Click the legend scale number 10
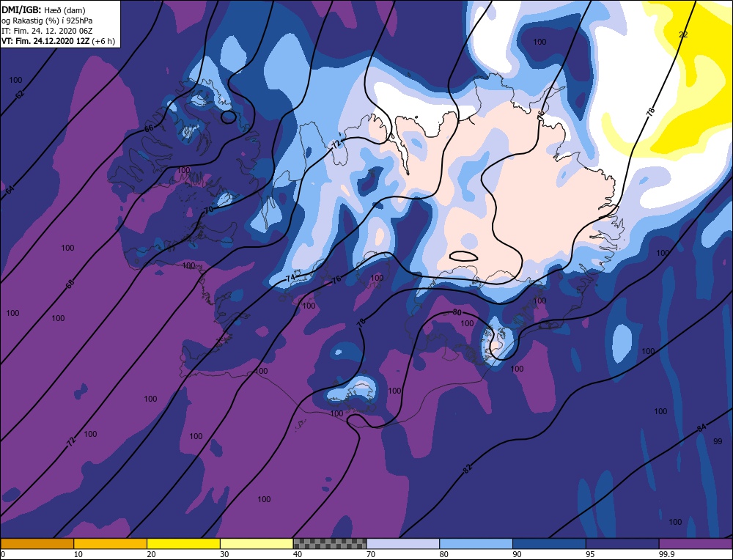 coord(78,555)
